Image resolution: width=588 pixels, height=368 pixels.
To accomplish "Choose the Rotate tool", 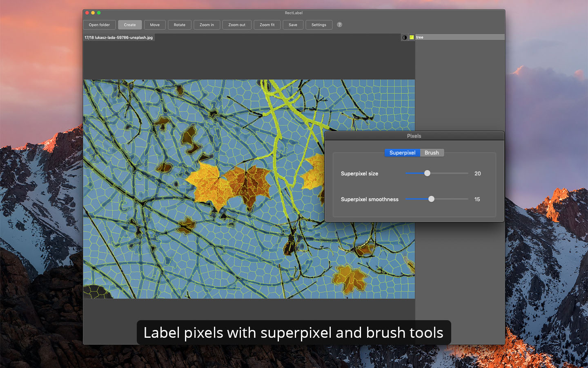I will (179, 25).
